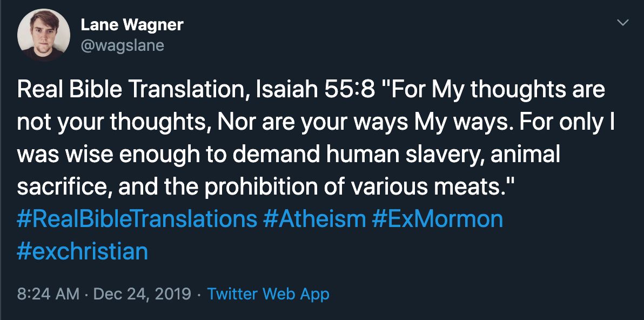Select the tweet body text

(x=270, y=135)
